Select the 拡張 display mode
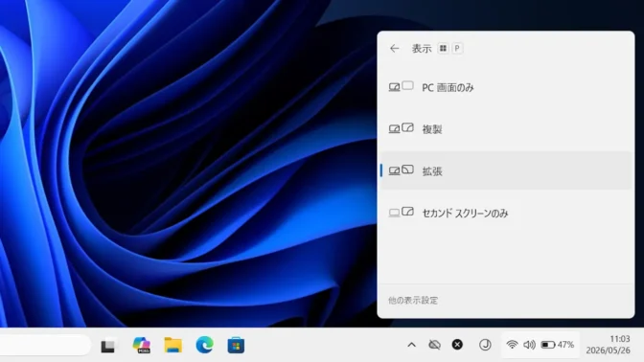Screen dimensions: 644x362 point(506,170)
